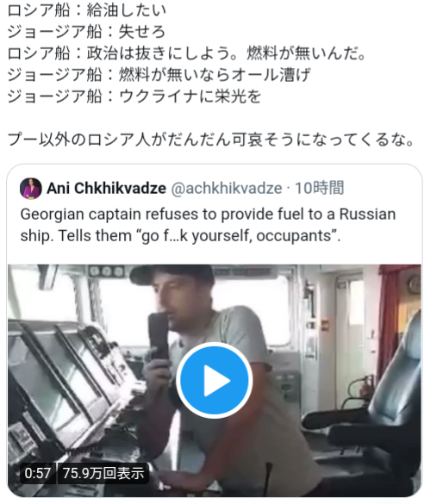Select the line ロシア船：給油したい
This screenshot has height=504, width=424.
click(87, 10)
